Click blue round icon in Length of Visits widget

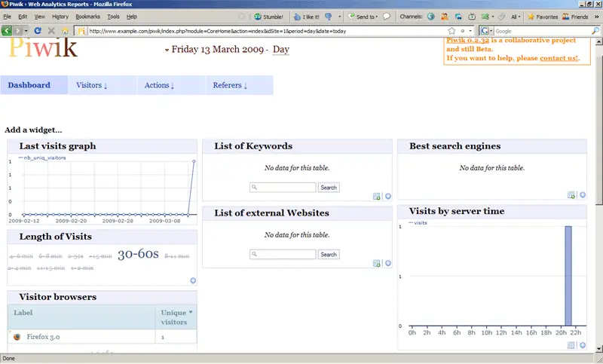193,280
